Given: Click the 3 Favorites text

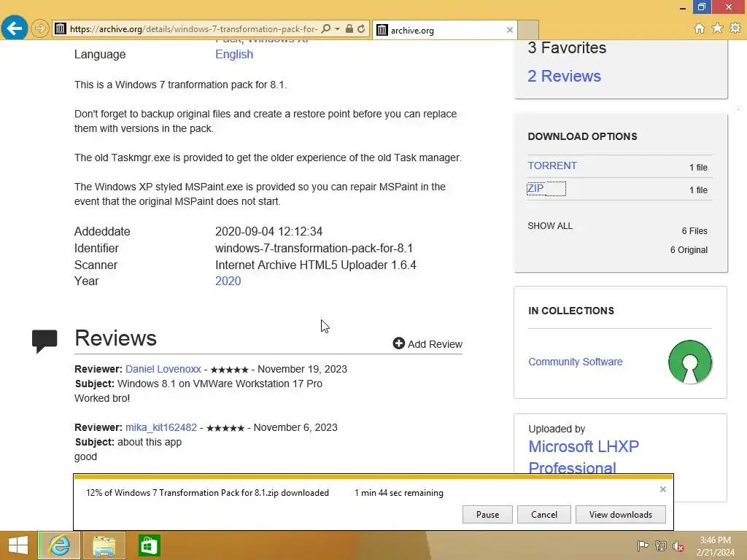Looking at the screenshot, I should tap(567, 47).
